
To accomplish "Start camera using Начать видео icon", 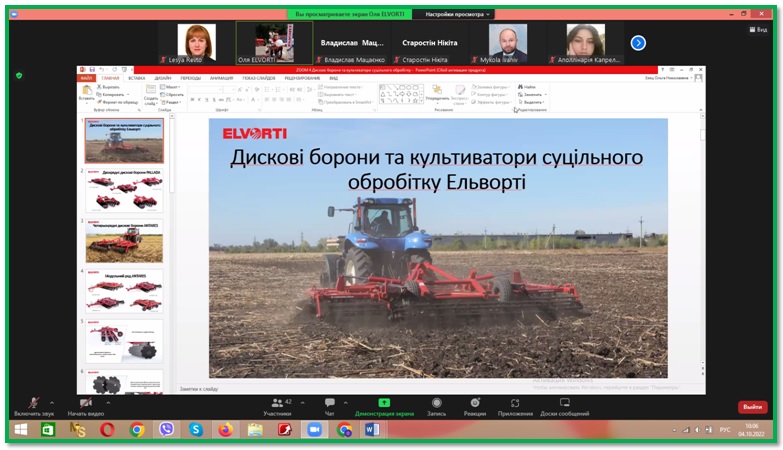I will point(85,403).
